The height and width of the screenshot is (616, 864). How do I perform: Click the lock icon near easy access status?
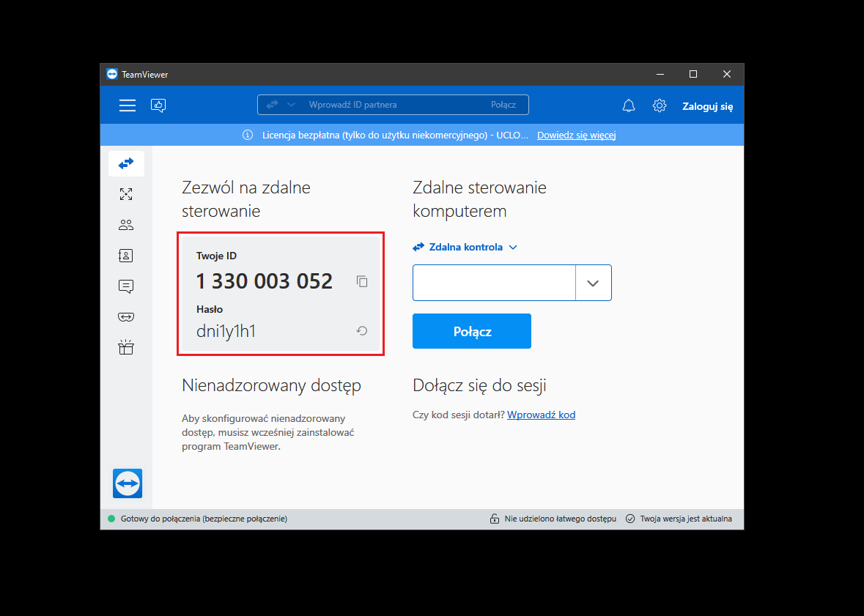tap(495, 518)
